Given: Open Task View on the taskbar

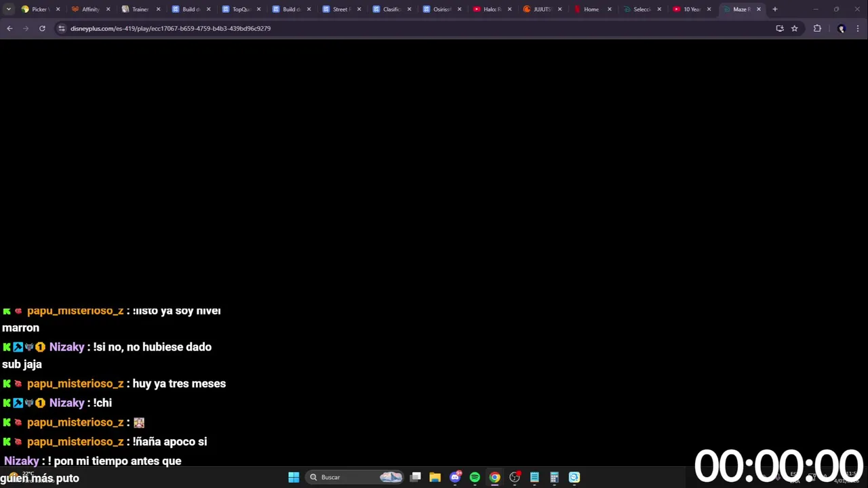Looking at the screenshot, I should 416,477.
